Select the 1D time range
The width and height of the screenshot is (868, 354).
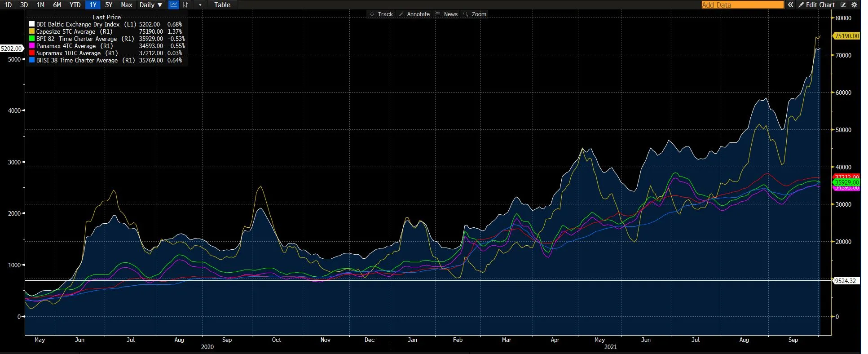click(x=8, y=5)
